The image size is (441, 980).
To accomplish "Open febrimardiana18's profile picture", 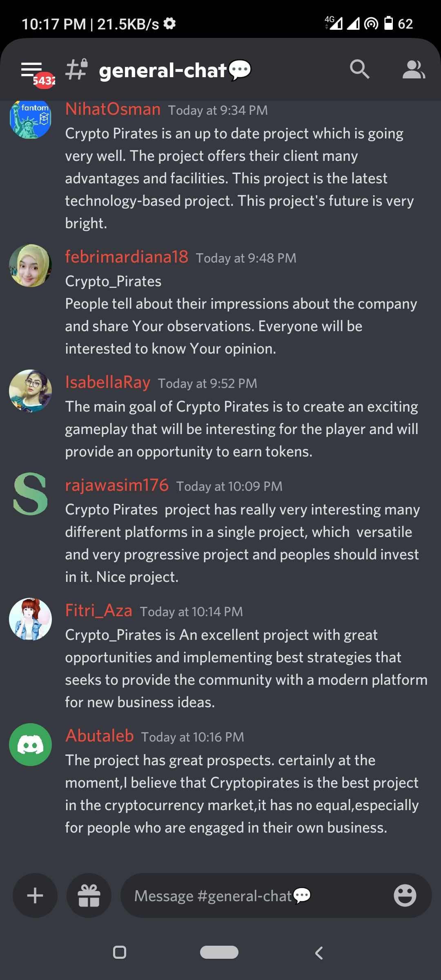I will pos(31,265).
